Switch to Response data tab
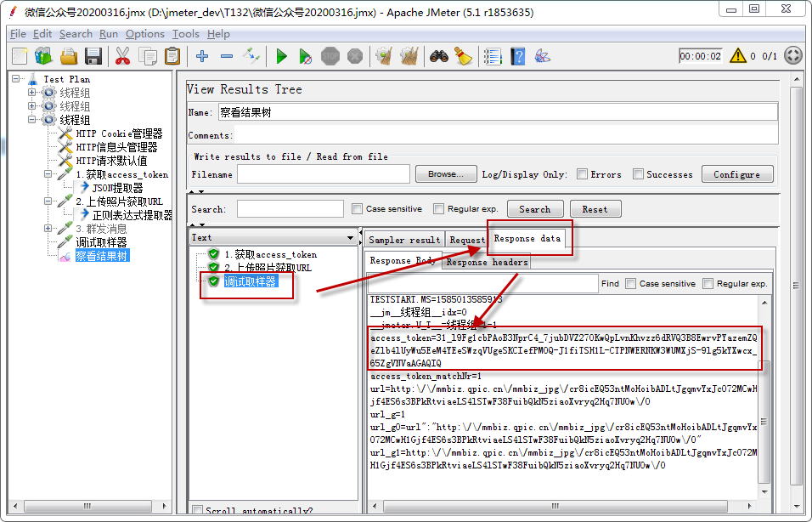812x522 pixels. (527, 238)
